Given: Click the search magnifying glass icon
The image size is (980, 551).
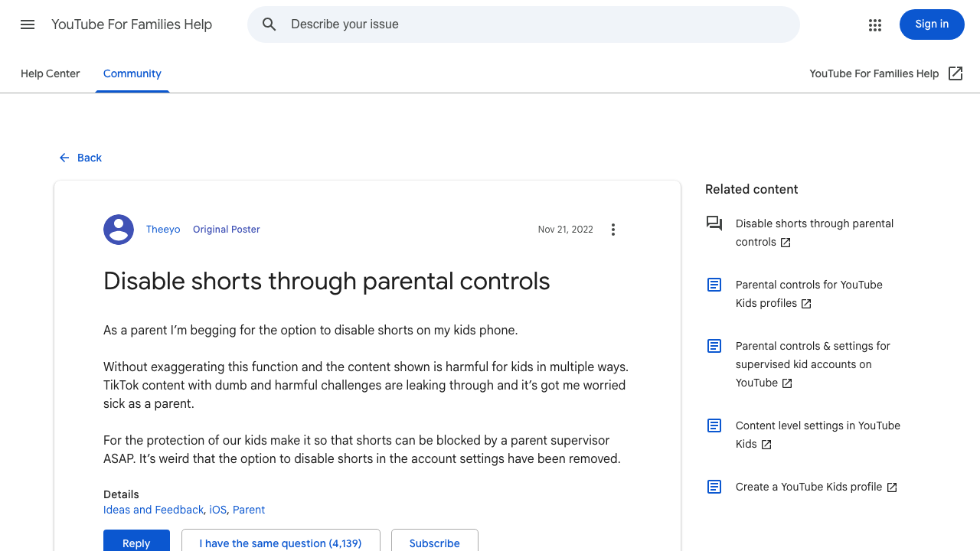Looking at the screenshot, I should [x=269, y=24].
